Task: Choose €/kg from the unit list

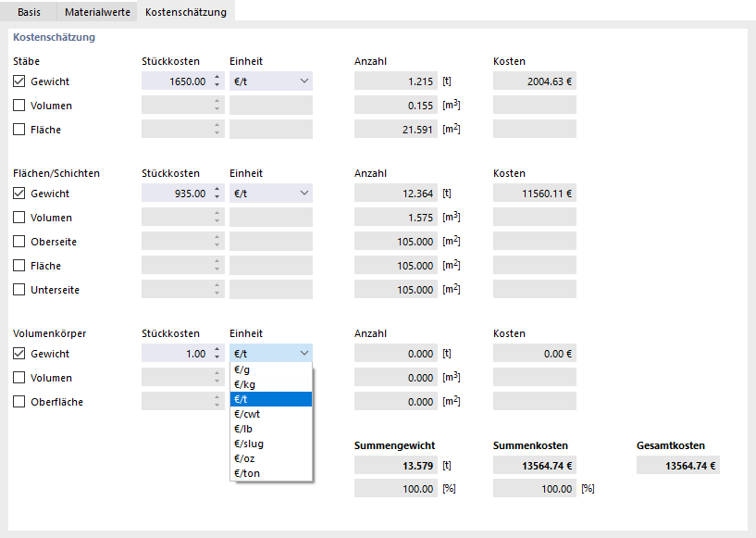Action: [271, 384]
